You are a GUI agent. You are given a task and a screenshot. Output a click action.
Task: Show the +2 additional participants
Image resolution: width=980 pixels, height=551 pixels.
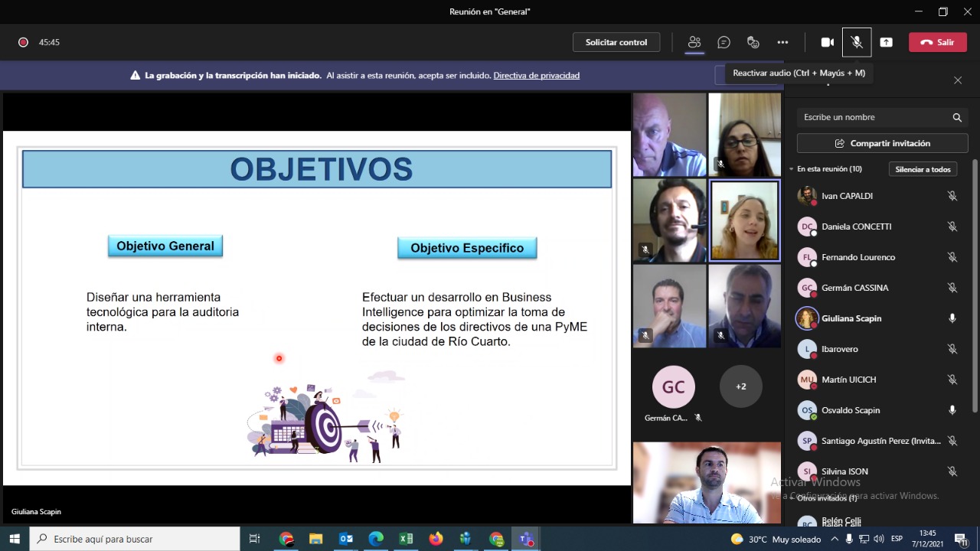[x=740, y=386]
